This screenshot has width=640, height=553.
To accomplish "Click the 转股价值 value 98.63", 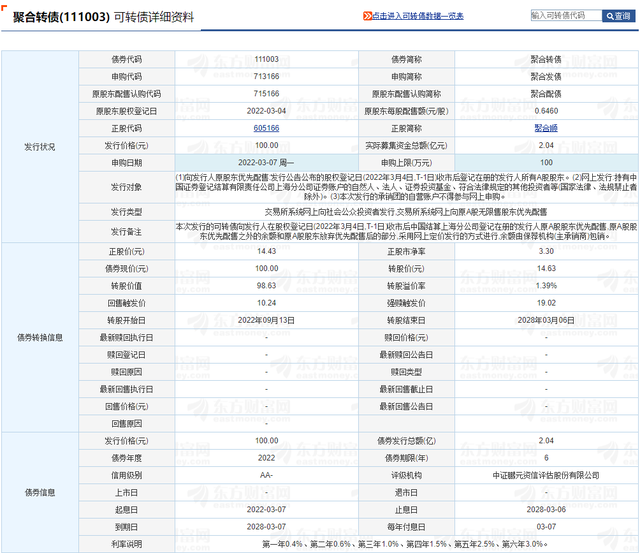I will point(266,285).
